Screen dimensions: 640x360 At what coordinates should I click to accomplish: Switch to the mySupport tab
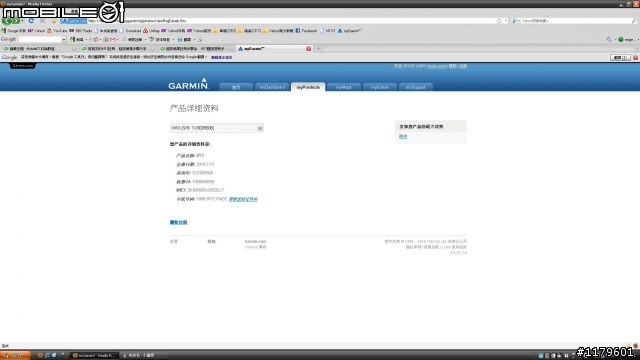click(416, 87)
